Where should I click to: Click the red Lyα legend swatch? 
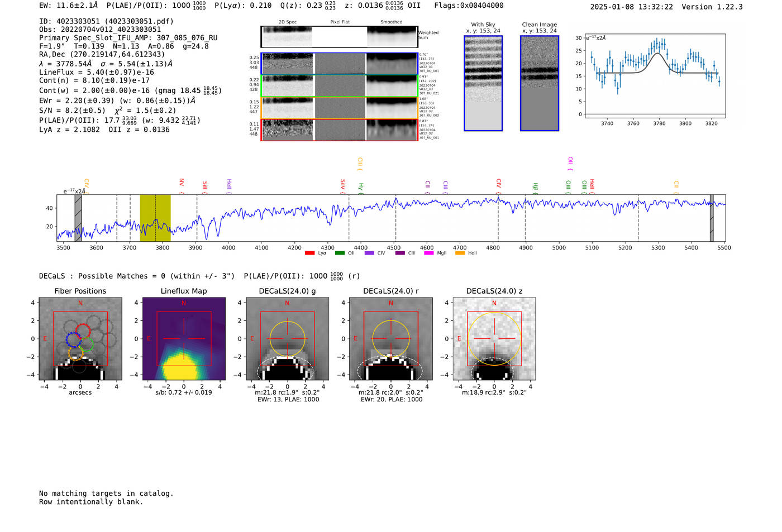(309, 253)
